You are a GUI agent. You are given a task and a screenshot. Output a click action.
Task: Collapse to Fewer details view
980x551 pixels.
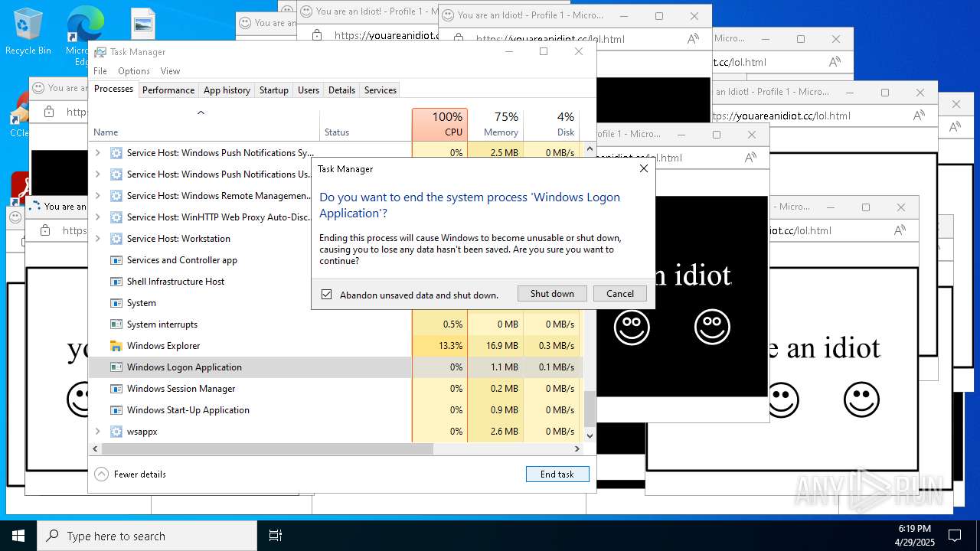130,474
